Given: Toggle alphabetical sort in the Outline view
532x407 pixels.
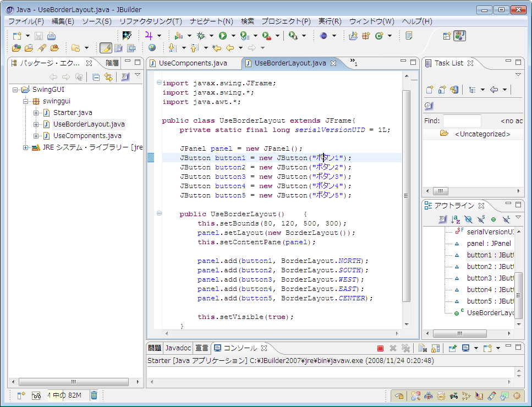Looking at the screenshot, I should 455,219.
